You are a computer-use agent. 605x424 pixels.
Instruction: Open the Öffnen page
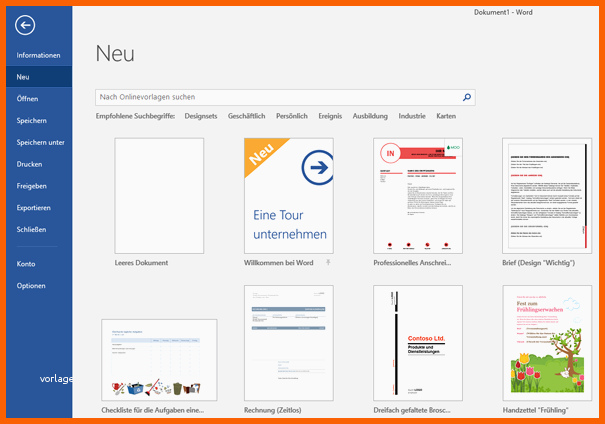[x=39, y=99]
